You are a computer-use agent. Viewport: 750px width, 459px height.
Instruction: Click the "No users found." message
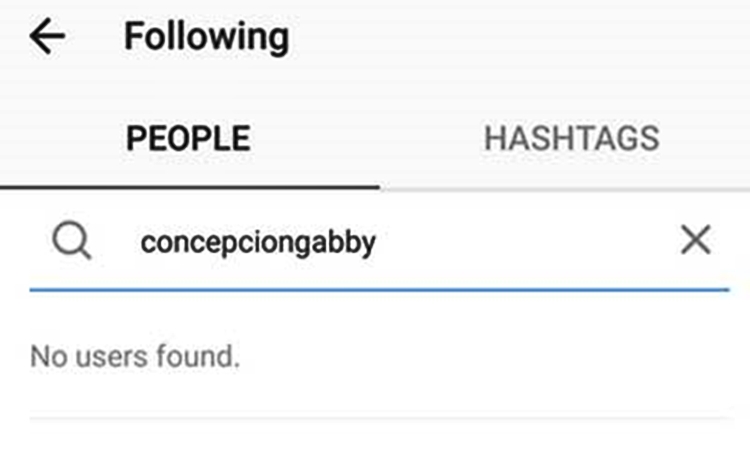(135, 355)
